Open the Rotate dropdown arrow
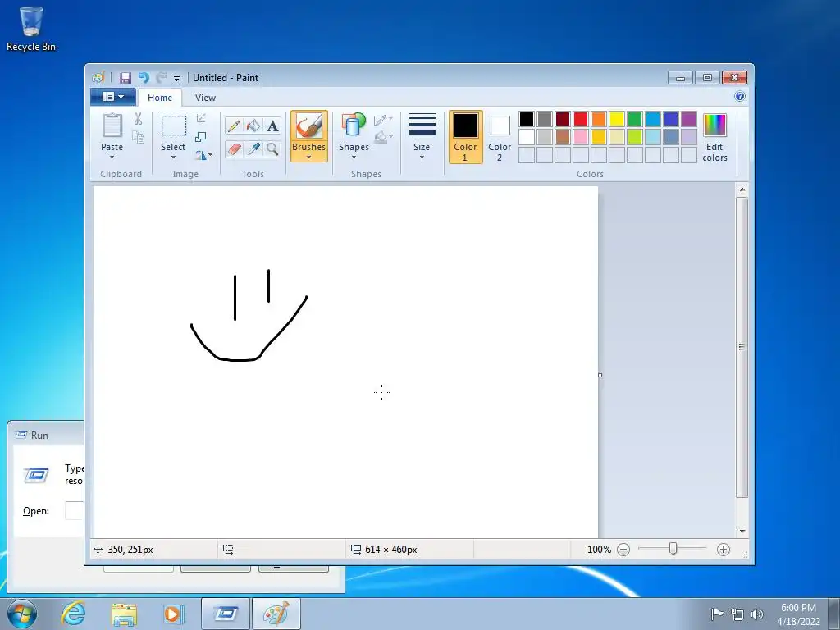The width and height of the screenshot is (840, 630). pos(210,155)
